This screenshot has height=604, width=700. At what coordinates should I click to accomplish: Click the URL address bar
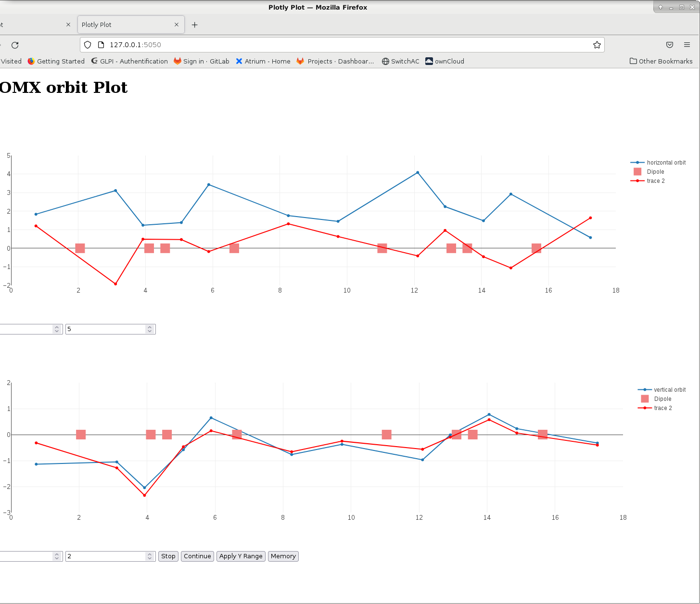337,45
